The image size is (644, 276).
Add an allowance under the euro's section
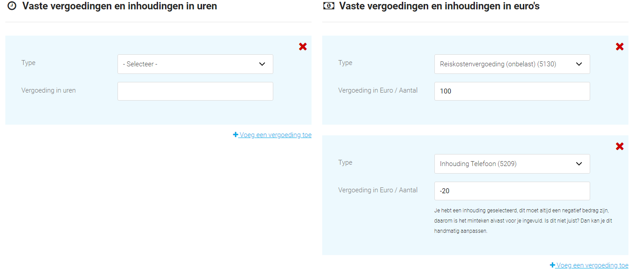589,265
